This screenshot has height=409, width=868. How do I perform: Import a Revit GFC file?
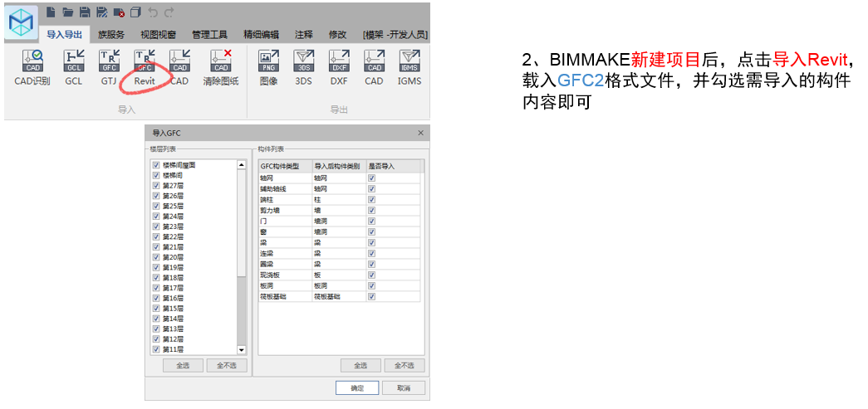click(x=145, y=67)
